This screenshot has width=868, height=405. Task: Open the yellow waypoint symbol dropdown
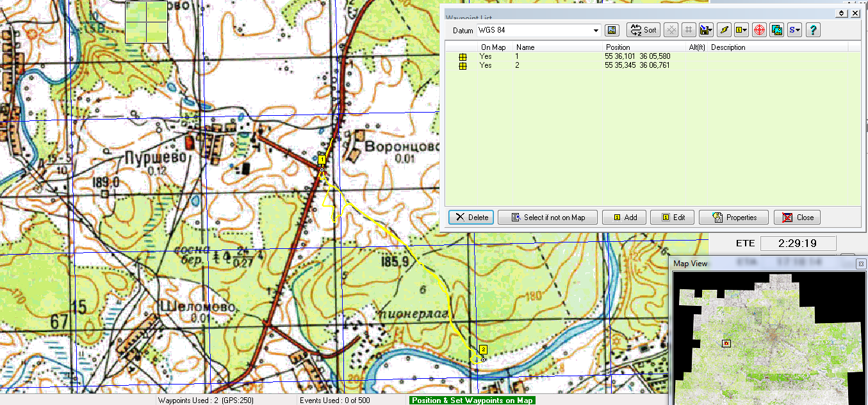742,30
